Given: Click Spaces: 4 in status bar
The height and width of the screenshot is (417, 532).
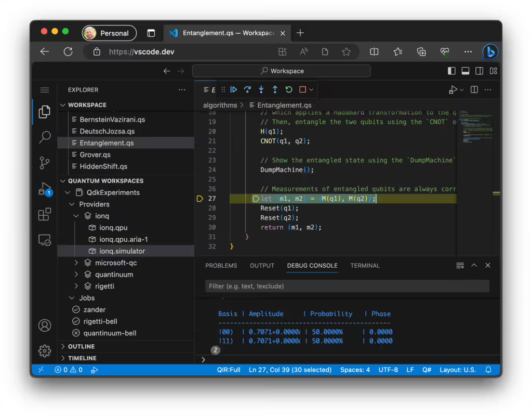Looking at the screenshot, I should click(x=355, y=370).
